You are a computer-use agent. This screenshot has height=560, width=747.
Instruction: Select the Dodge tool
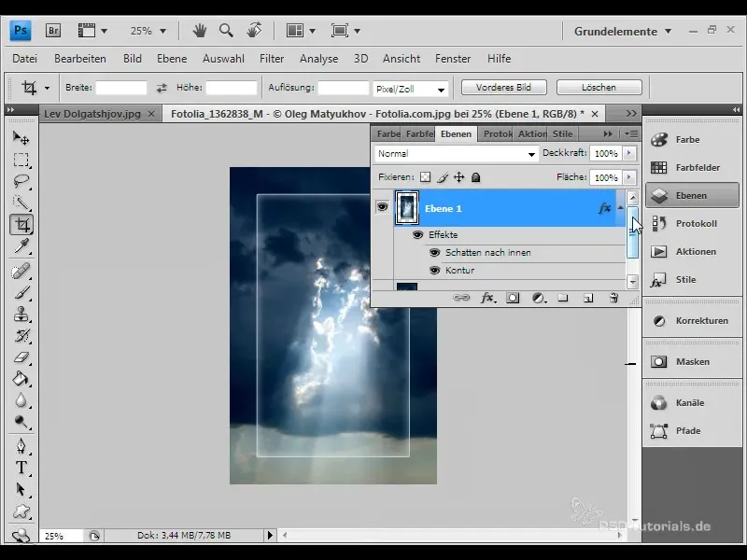(x=21, y=422)
